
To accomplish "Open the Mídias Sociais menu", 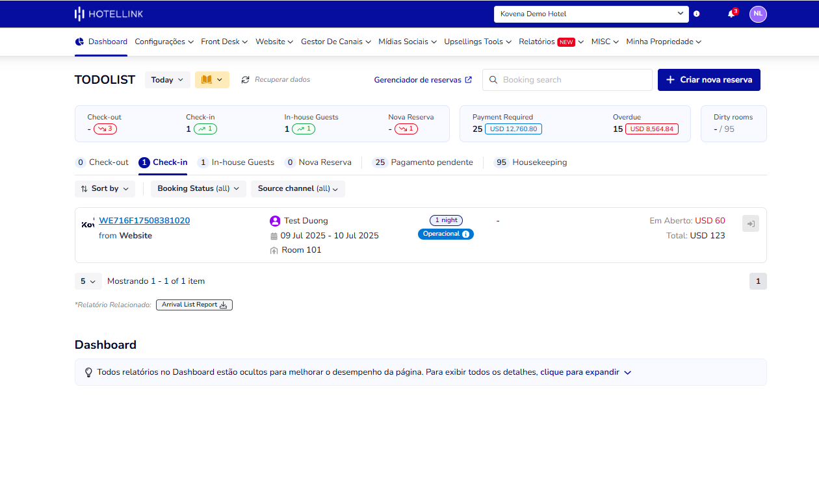I will pyautogui.click(x=408, y=42).
